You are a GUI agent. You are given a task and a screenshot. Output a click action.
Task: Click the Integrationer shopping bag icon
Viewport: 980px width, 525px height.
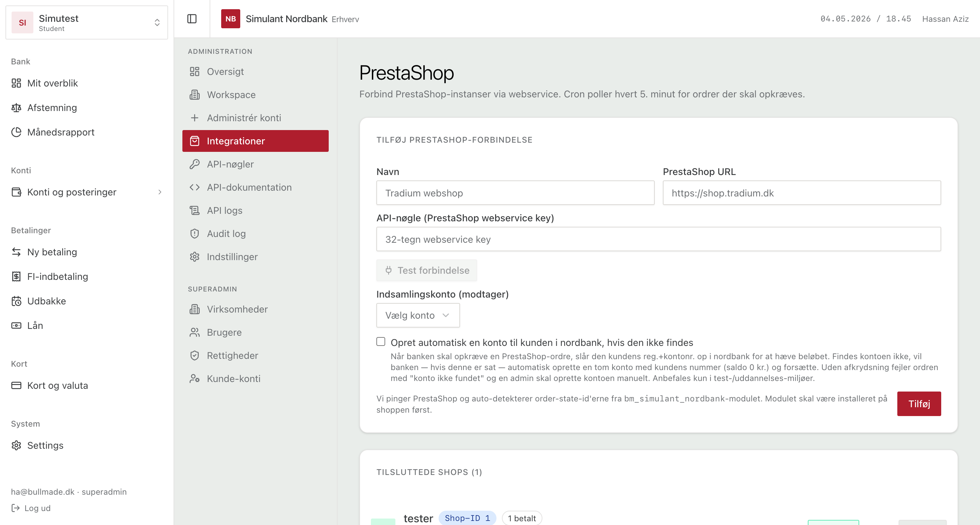(x=194, y=141)
